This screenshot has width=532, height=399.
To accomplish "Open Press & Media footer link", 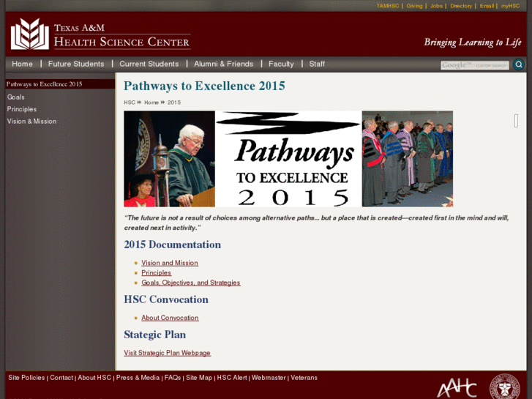I will (138, 378).
